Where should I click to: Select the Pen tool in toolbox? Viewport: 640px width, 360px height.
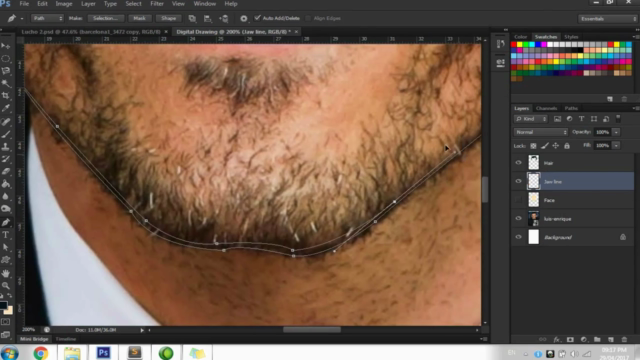[x=6, y=222]
